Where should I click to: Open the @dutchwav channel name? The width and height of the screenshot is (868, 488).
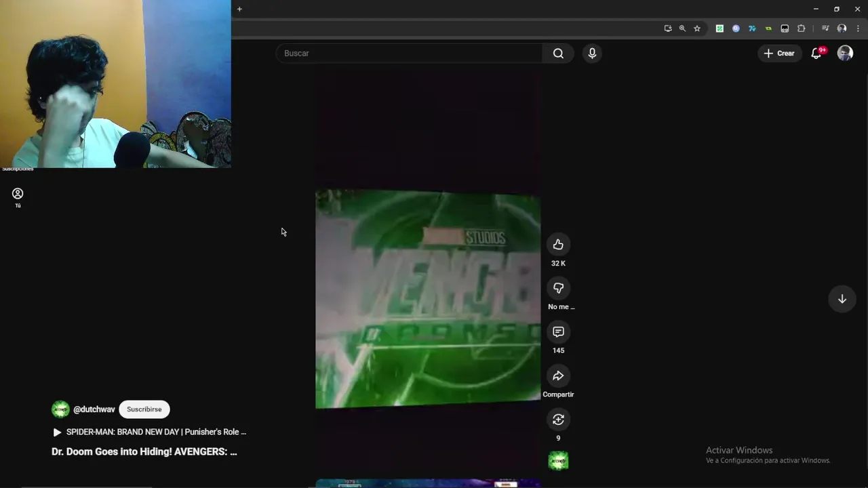tap(94, 409)
